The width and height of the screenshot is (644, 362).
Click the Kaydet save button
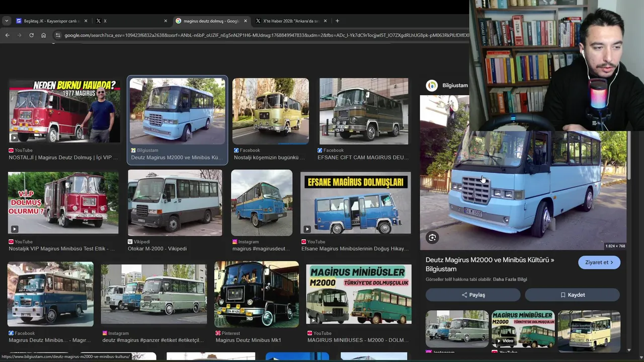pos(573,295)
